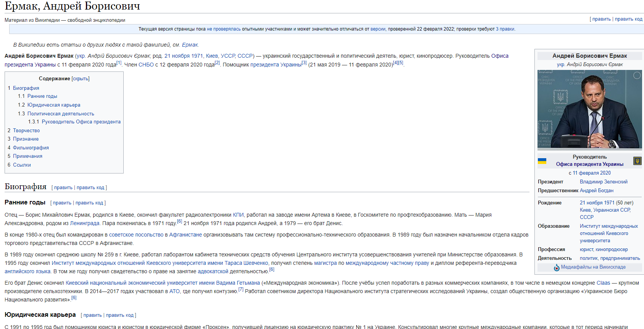
Task: Click '21 ноября 1971' in the lead paragraph
Action: tap(184, 56)
